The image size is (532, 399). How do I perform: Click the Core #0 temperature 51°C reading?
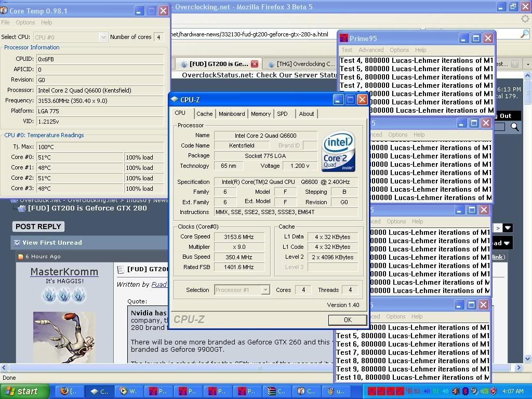tap(79, 157)
